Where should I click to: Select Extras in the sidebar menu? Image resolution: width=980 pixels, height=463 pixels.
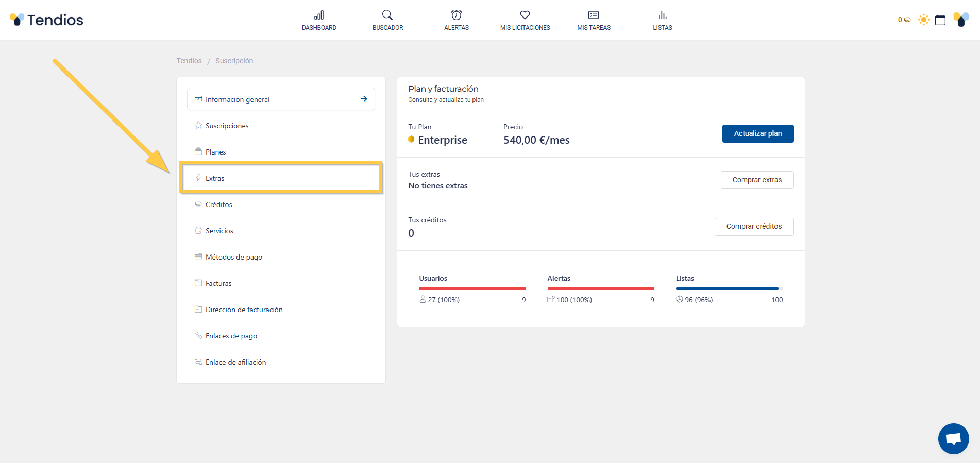click(x=215, y=178)
